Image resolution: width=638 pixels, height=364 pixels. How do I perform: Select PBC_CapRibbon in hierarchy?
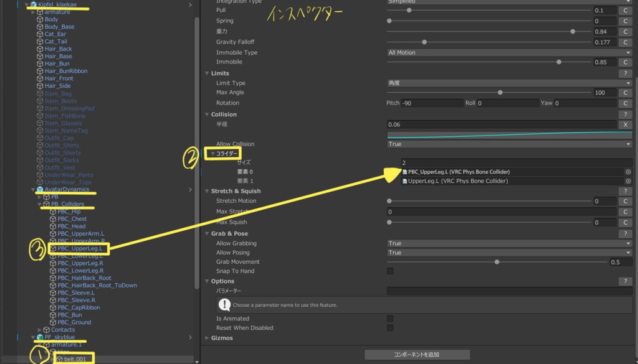[79, 308]
